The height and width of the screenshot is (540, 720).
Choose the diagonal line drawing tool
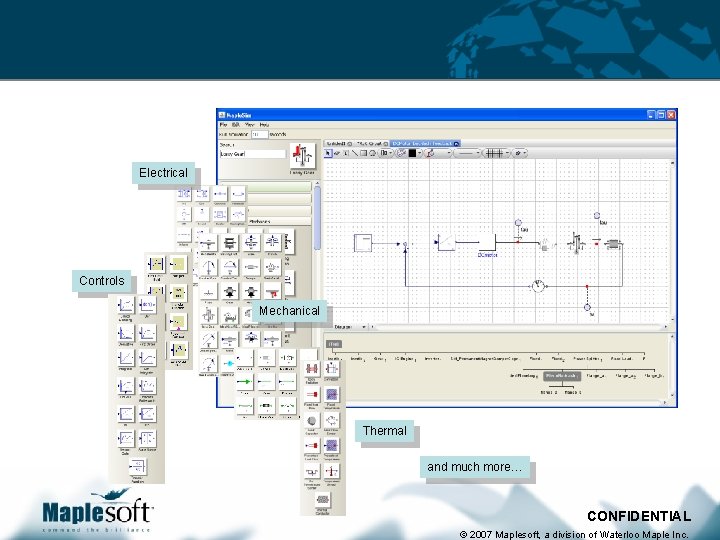[x=354, y=153]
